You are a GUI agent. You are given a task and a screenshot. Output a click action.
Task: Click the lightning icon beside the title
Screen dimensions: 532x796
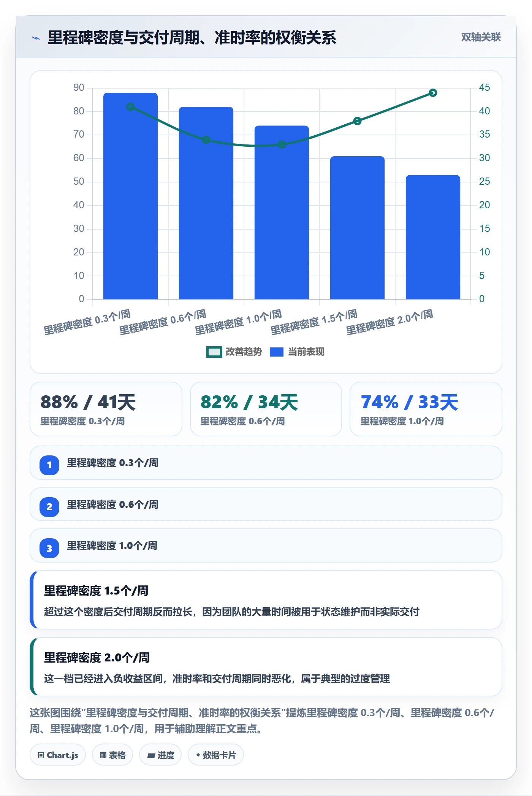[36, 38]
